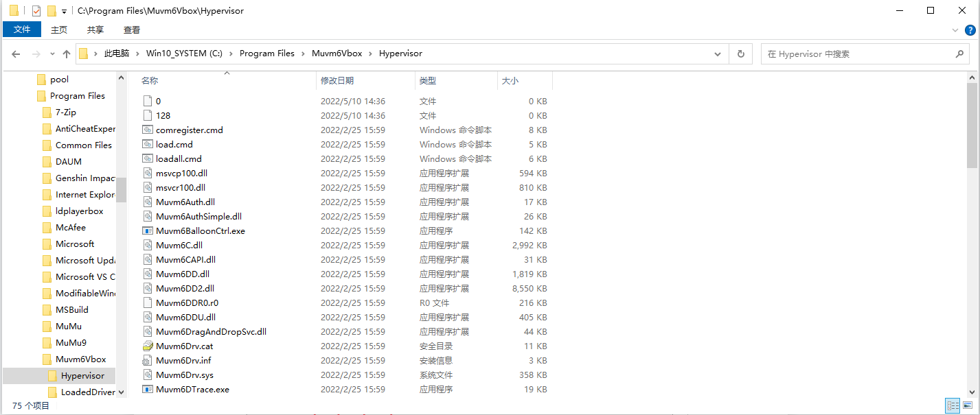This screenshot has width=980, height=415.
Task: Click the Properties icon in the title bar
Action: pos(36,11)
